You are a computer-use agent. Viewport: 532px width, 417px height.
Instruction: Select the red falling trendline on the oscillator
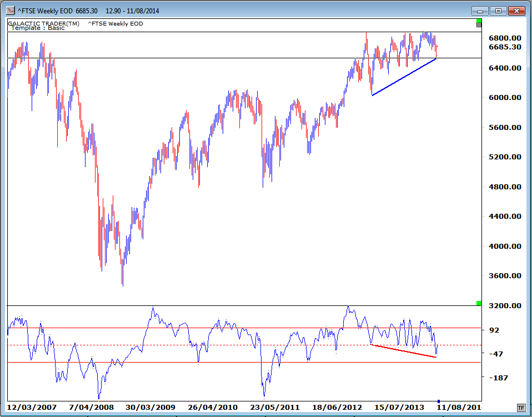tap(403, 351)
